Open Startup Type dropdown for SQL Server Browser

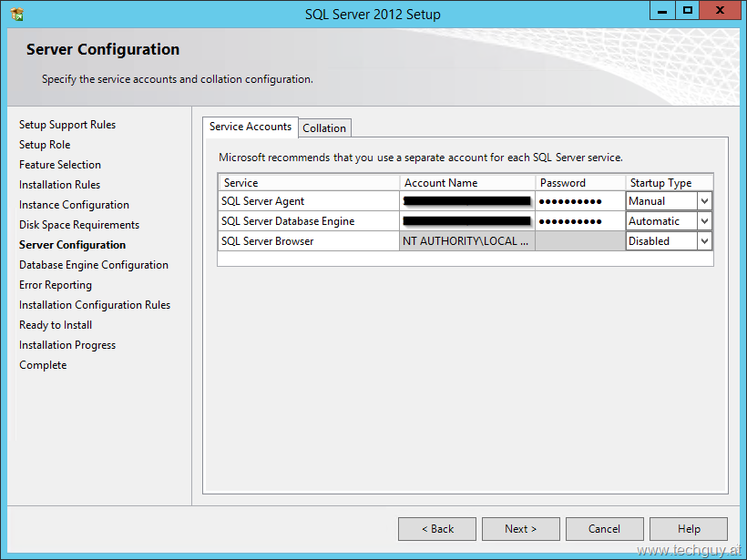click(704, 241)
